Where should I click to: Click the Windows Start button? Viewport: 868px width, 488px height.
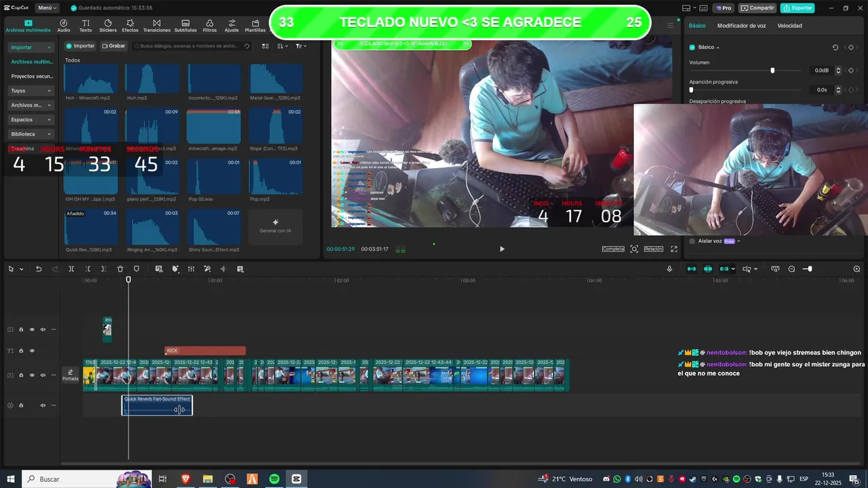coord(11,479)
